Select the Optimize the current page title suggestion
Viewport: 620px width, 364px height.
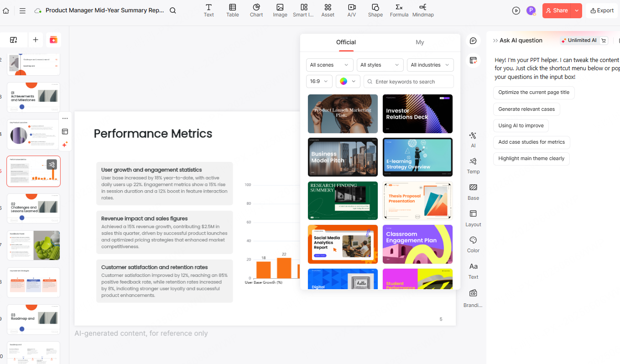[x=534, y=93]
